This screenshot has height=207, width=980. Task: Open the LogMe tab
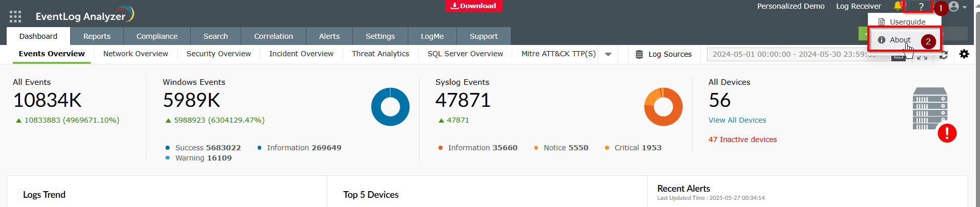[x=432, y=36]
